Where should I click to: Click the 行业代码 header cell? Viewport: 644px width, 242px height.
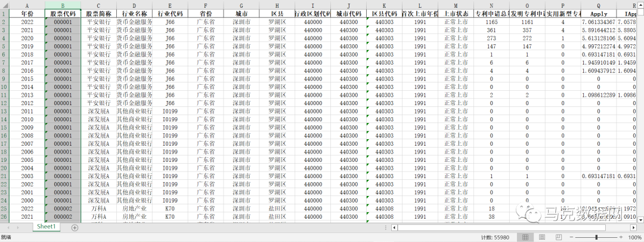170,13
